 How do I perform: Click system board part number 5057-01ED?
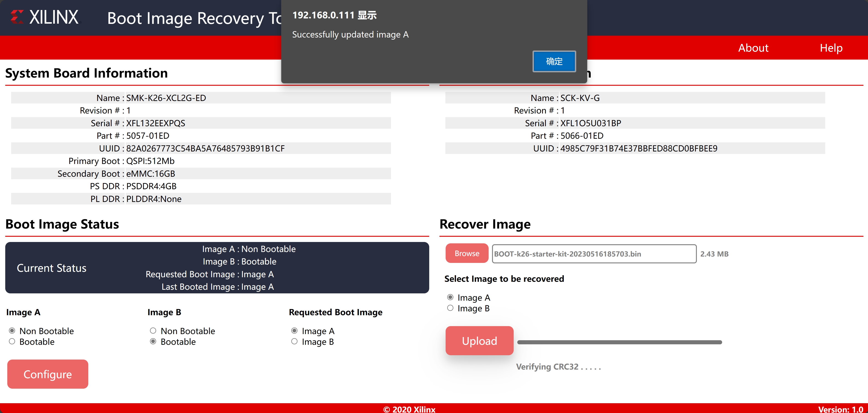[x=148, y=136]
